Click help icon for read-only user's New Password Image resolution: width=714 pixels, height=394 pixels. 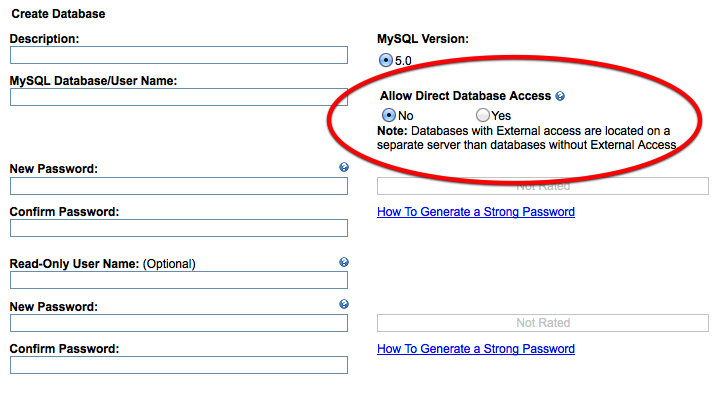[x=344, y=304]
